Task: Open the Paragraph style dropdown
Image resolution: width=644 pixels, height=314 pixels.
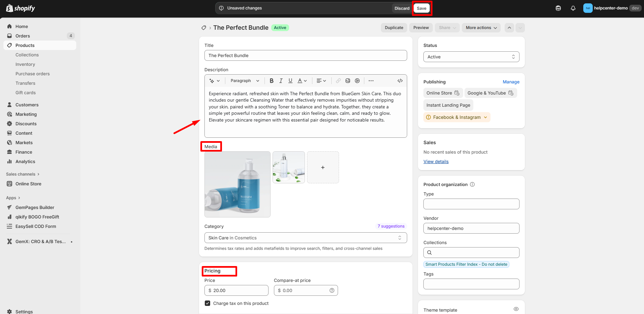Action: coord(245,81)
